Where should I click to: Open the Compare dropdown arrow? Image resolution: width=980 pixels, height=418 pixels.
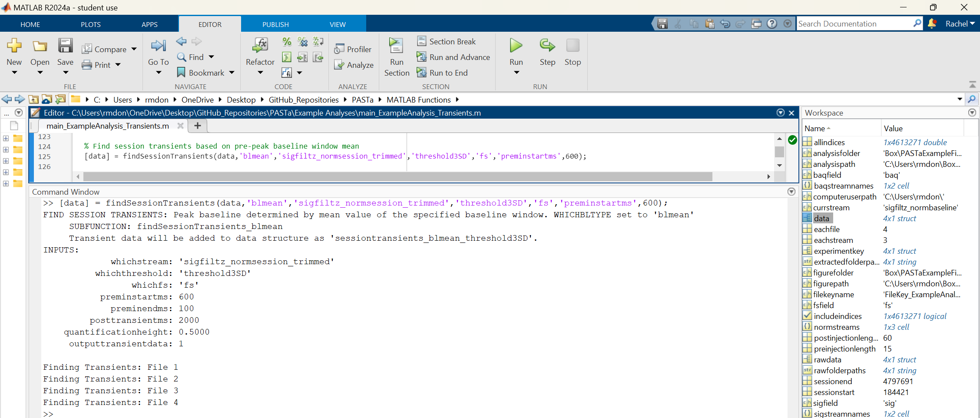134,49
